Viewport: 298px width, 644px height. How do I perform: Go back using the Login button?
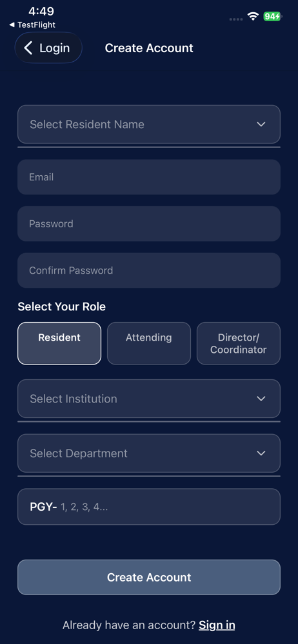pyautogui.click(x=48, y=48)
